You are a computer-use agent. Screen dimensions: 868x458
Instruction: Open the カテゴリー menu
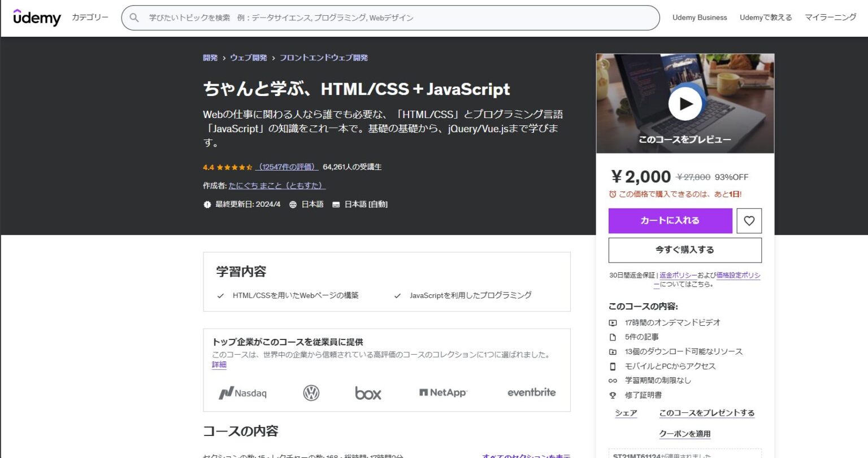(89, 18)
